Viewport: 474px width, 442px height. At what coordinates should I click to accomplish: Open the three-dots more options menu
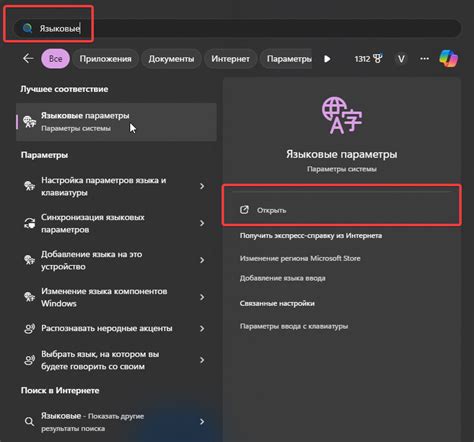(x=424, y=59)
